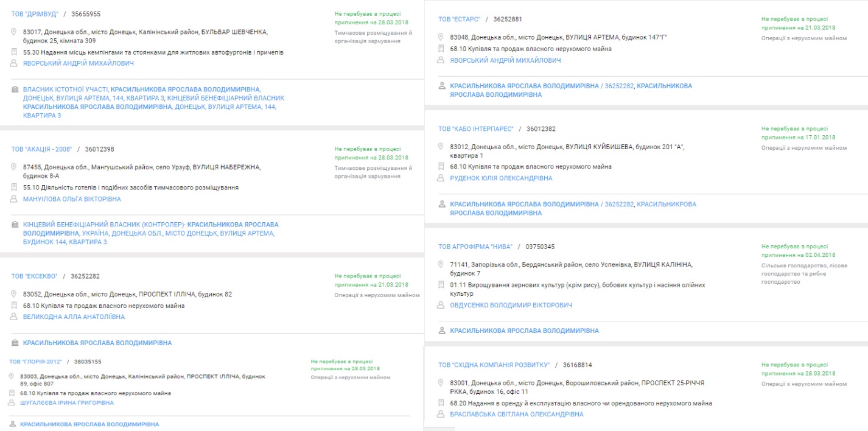Open the ТОВ "ГЛОРІЯ-2012" company link
Viewport: 868px width, 431px height.
[x=35, y=362]
